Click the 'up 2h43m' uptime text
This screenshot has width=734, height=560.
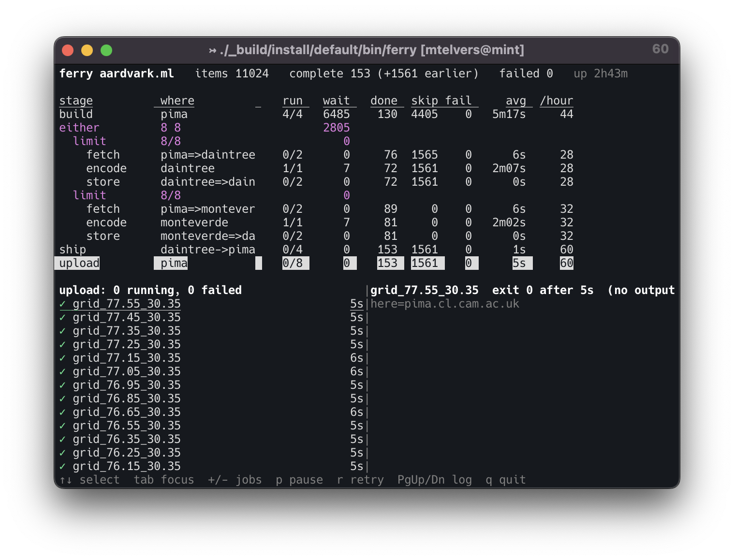click(601, 74)
